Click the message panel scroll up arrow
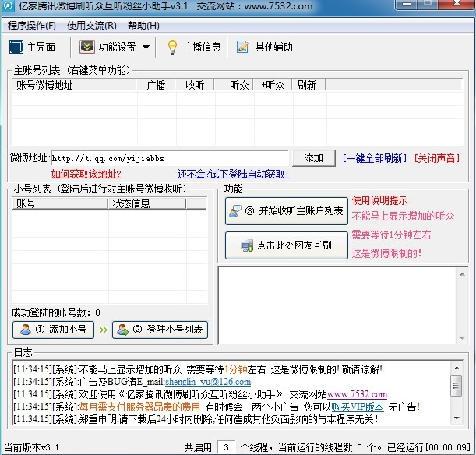The height and width of the screenshot is (455, 476). click(x=462, y=274)
